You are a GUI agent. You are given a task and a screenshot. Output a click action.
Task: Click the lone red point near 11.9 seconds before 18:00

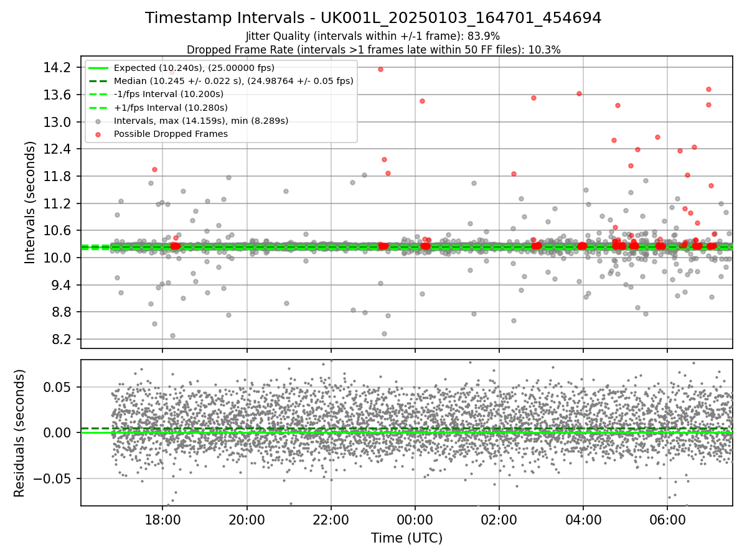coord(154,169)
